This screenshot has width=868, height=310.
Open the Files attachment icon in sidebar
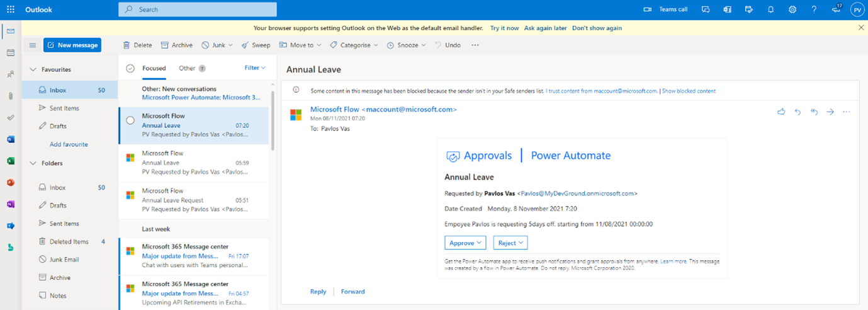(11, 96)
